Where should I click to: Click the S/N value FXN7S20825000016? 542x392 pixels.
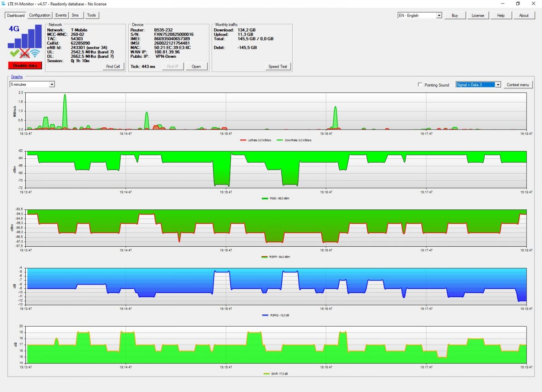pos(174,34)
